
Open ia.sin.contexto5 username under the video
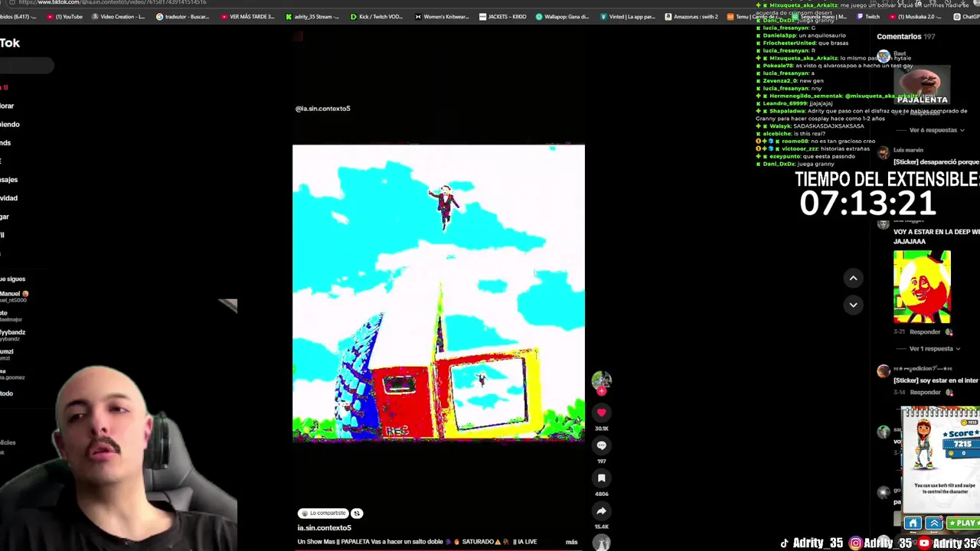(324, 528)
